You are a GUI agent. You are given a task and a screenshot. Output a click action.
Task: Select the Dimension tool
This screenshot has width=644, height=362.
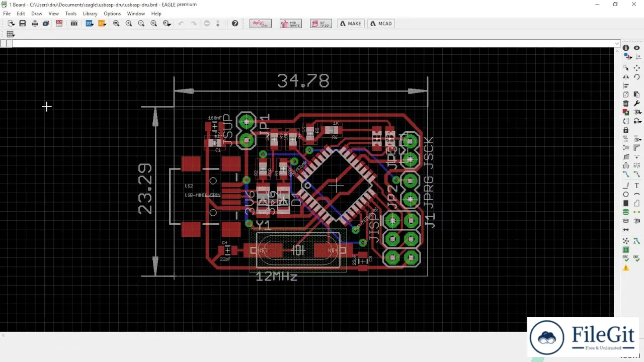click(626, 230)
